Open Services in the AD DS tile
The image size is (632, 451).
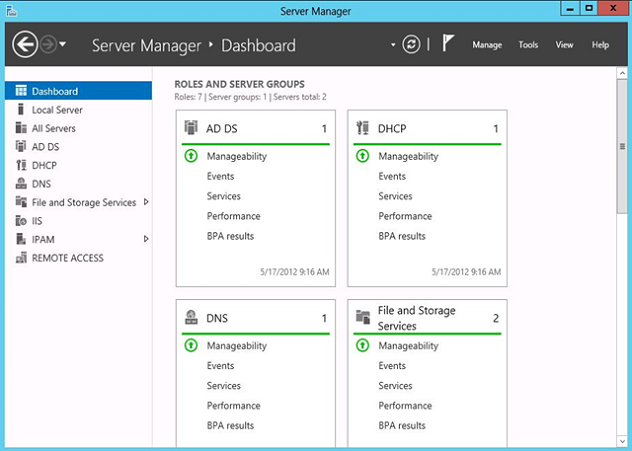point(224,196)
